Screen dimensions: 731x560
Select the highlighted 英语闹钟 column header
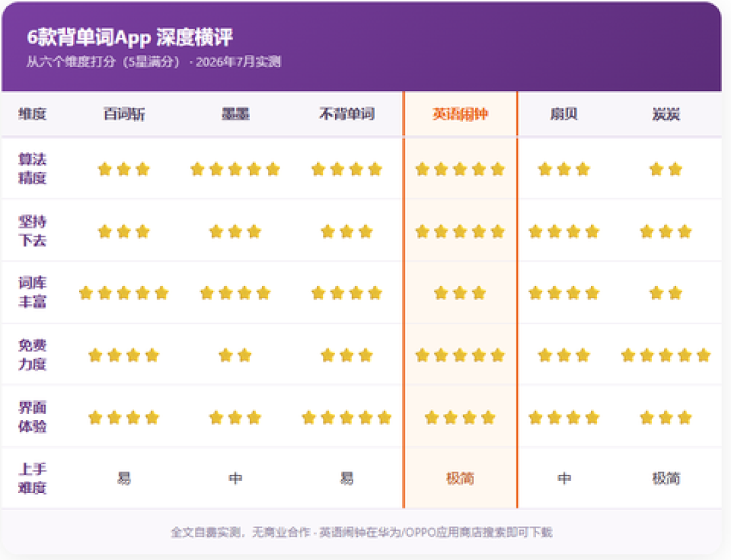(x=460, y=114)
